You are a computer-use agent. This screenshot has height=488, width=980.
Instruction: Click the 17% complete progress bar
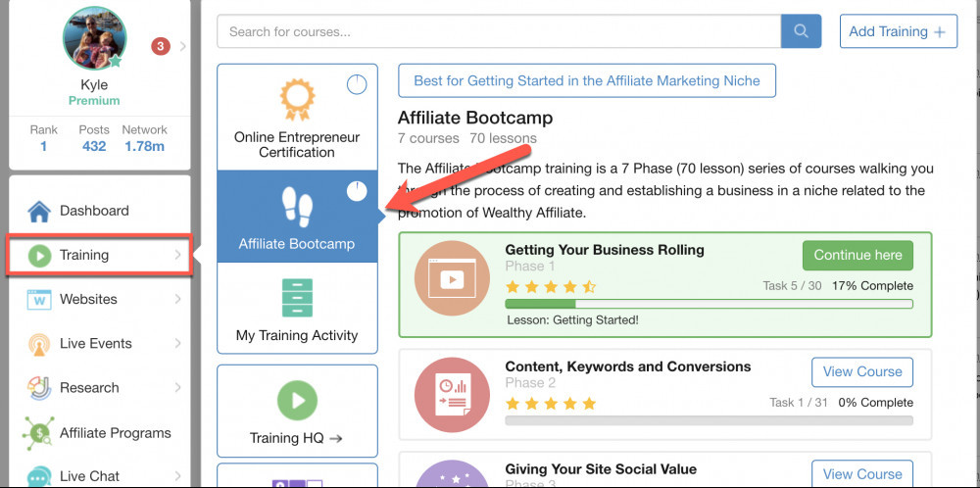(x=709, y=305)
